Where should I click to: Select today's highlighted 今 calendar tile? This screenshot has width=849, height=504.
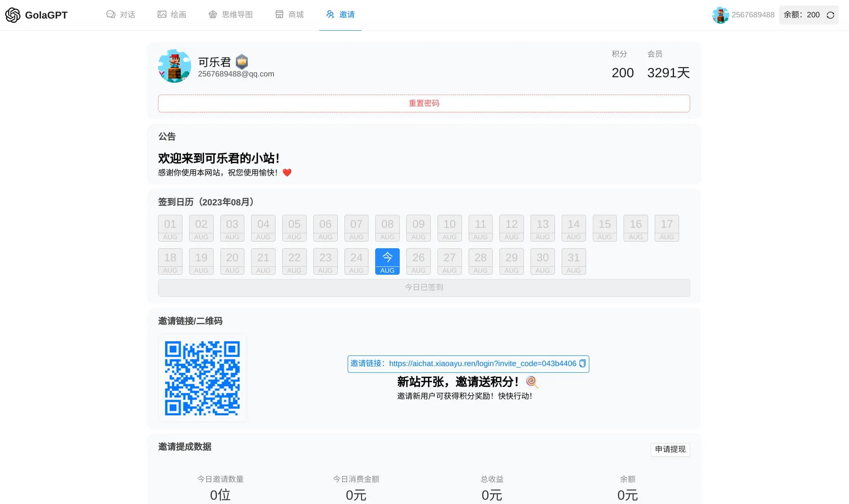[387, 261]
